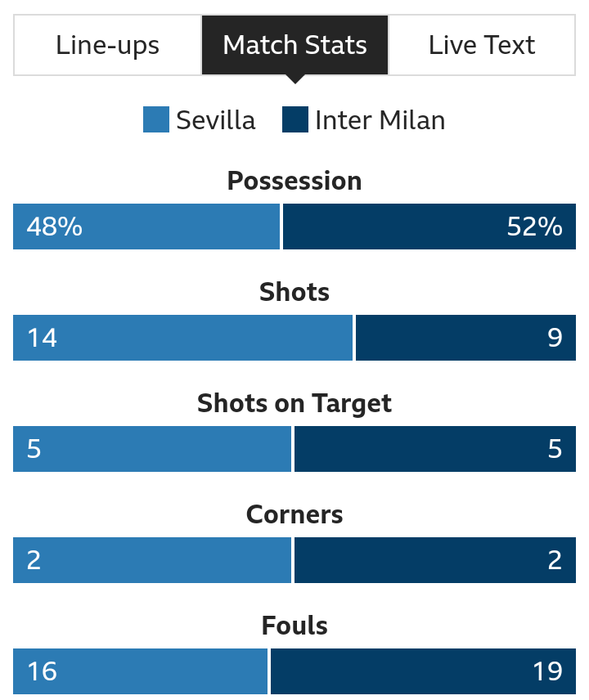Open the Live Text tab
Image resolution: width=589 pixels, height=700 pixels.
pyautogui.click(x=481, y=45)
